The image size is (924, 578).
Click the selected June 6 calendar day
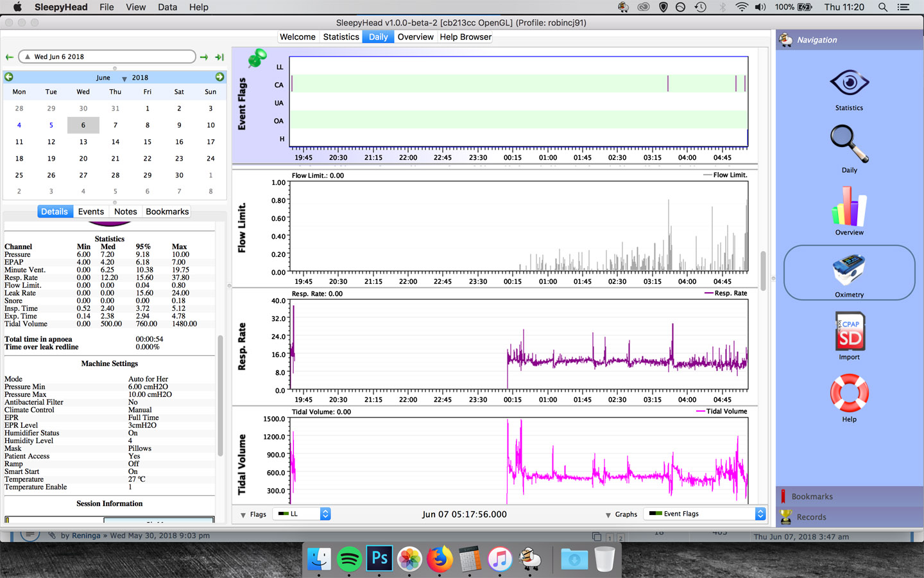tap(83, 125)
